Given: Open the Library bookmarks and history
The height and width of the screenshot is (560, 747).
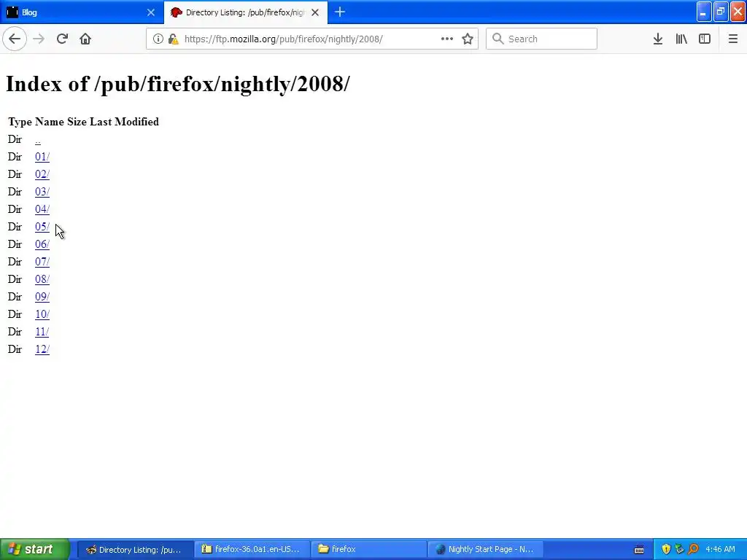Looking at the screenshot, I should [x=681, y=39].
